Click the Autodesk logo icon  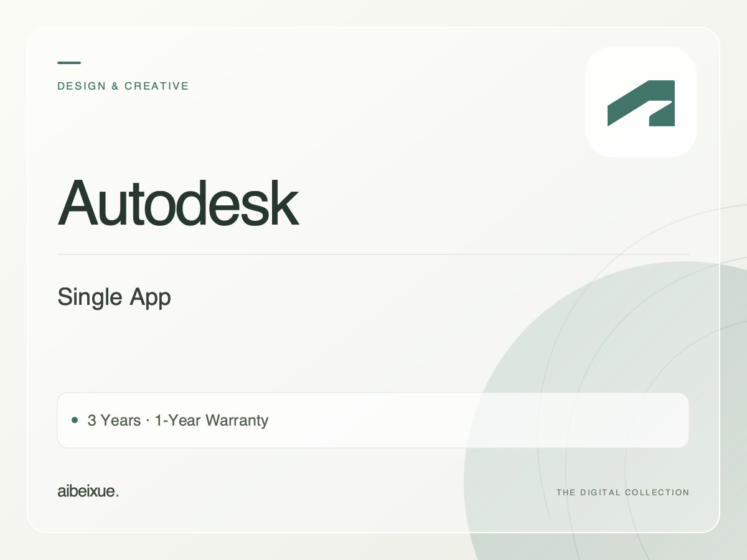tap(641, 102)
